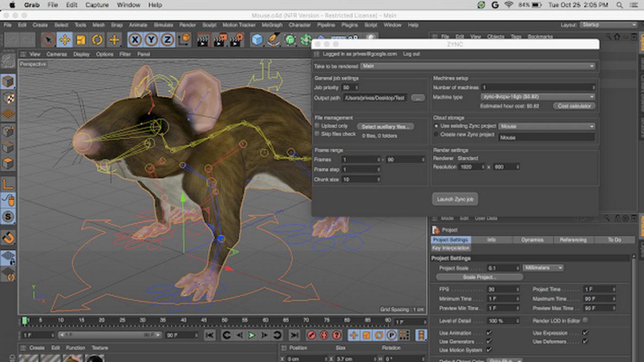Jump to the end of the animation
644x362 pixels.
click(294, 335)
